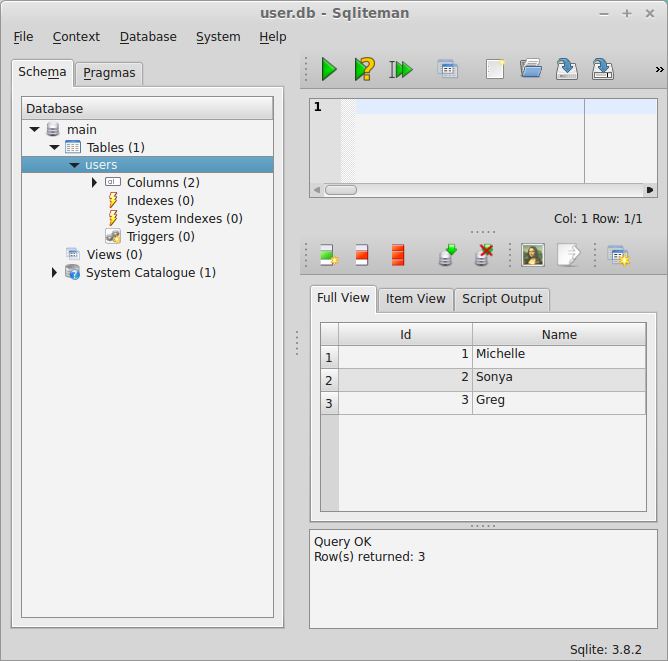Create a new SQL script file

click(495, 69)
